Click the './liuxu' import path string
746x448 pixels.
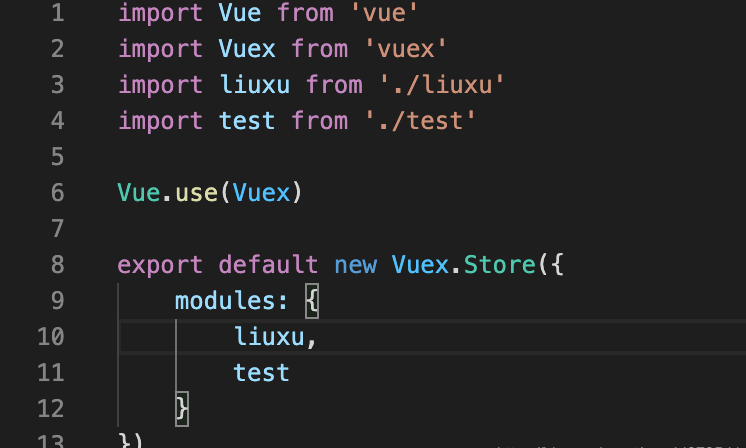click(441, 85)
